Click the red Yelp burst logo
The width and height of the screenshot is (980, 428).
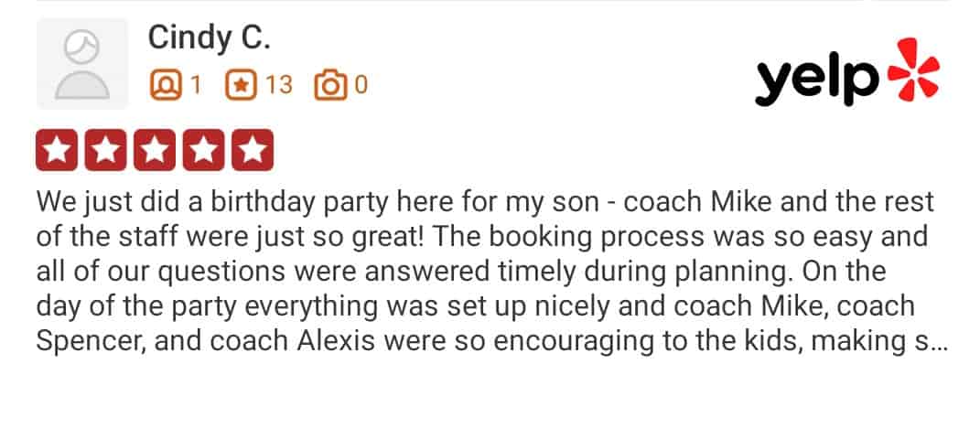coord(914,70)
